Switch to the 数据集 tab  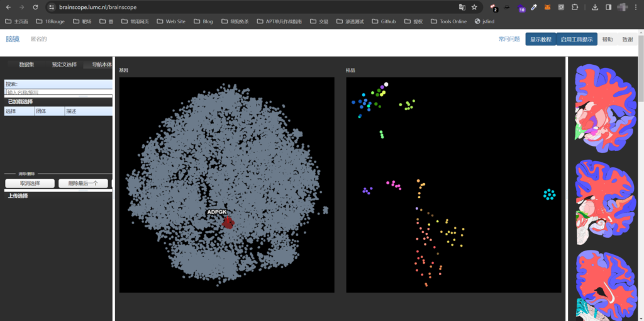(x=26, y=65)
